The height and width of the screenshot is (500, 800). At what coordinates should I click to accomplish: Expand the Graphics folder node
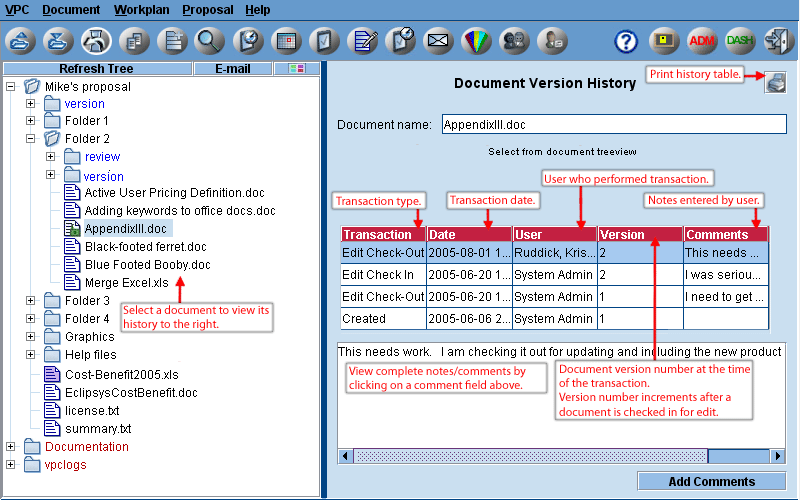point(31,336)
